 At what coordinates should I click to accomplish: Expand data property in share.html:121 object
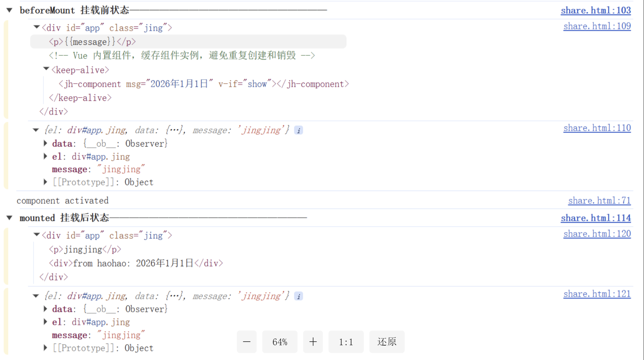tap(45, 309)
